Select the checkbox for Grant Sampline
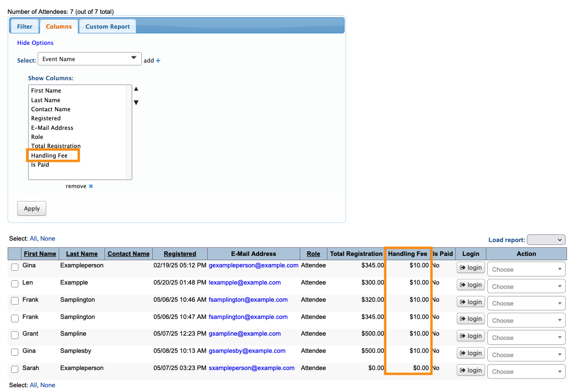 click(15, 335)
